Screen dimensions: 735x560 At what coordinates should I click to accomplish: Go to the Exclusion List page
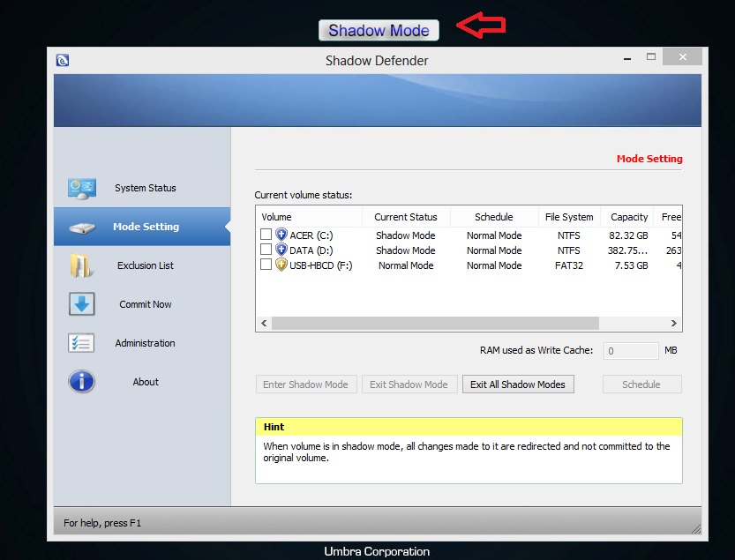pyautogui.click(x=142, y=265)
